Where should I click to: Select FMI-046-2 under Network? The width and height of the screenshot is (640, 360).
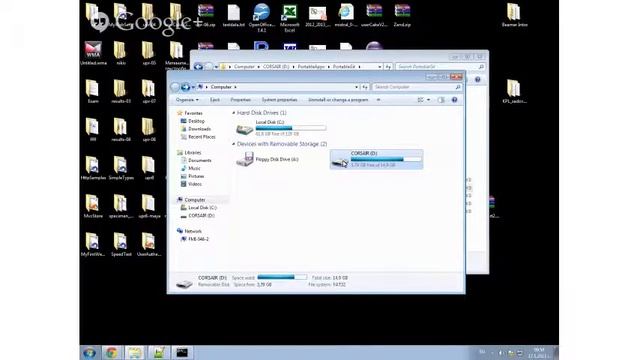198,239
